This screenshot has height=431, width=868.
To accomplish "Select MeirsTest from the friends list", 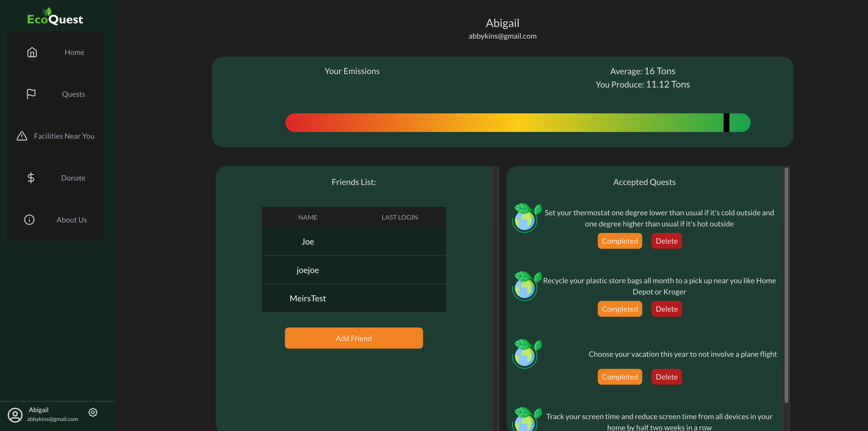I will [307, 298].
